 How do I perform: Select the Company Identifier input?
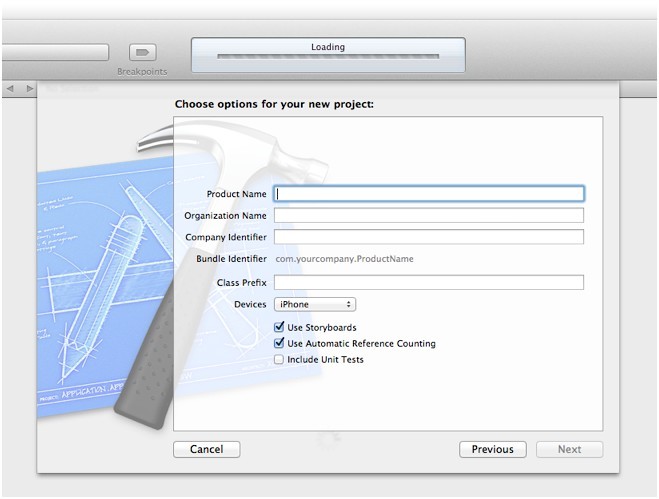pyautogui.click(x=429, y=237)
